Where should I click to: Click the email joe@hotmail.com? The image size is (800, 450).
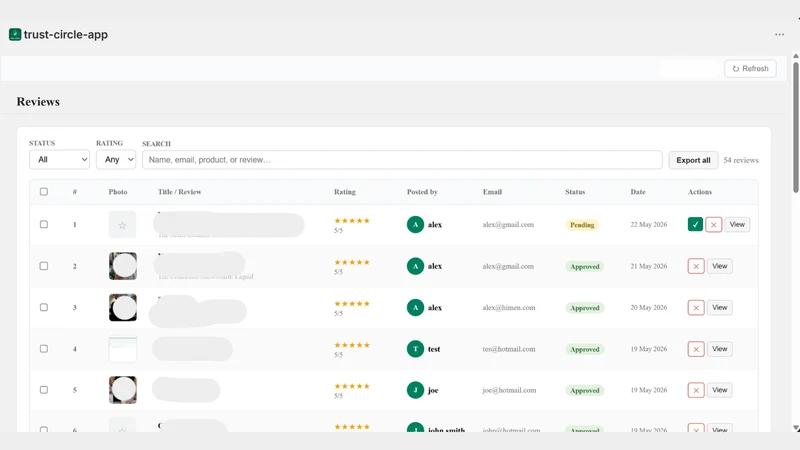(509, 390)
